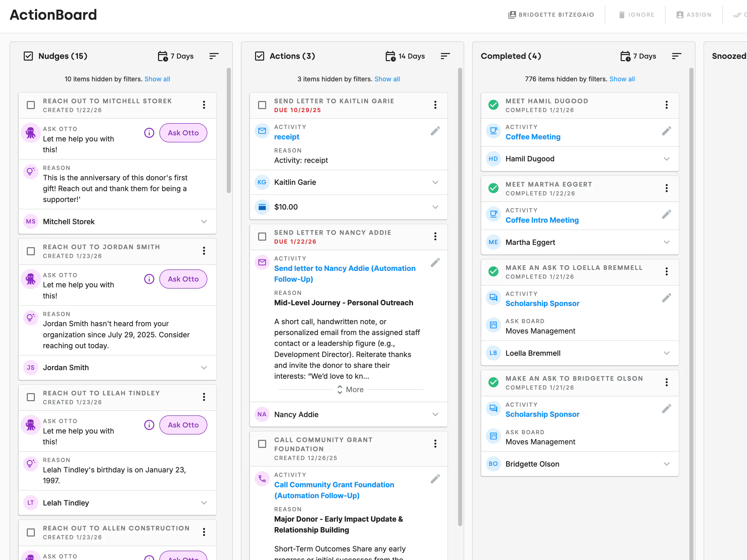This screenshot has height=560, width=747.
Task: Click Ask Otto button for Lelah Tindley
Action: [x=183, y=425]
